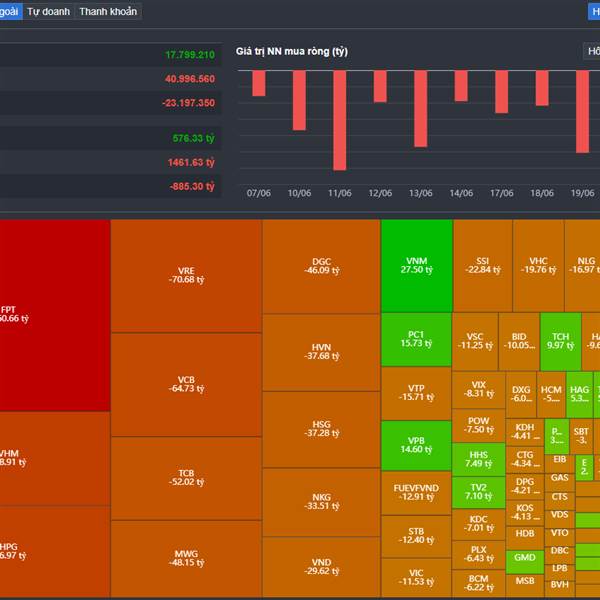
Task: Open the VND -29.62 tỷ tile
Action: [321, 567]
